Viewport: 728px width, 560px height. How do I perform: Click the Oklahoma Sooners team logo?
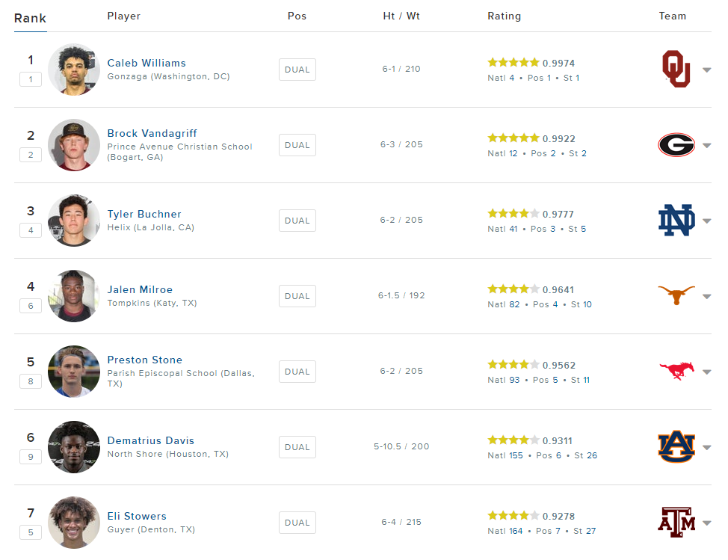[x=676, y=70]
